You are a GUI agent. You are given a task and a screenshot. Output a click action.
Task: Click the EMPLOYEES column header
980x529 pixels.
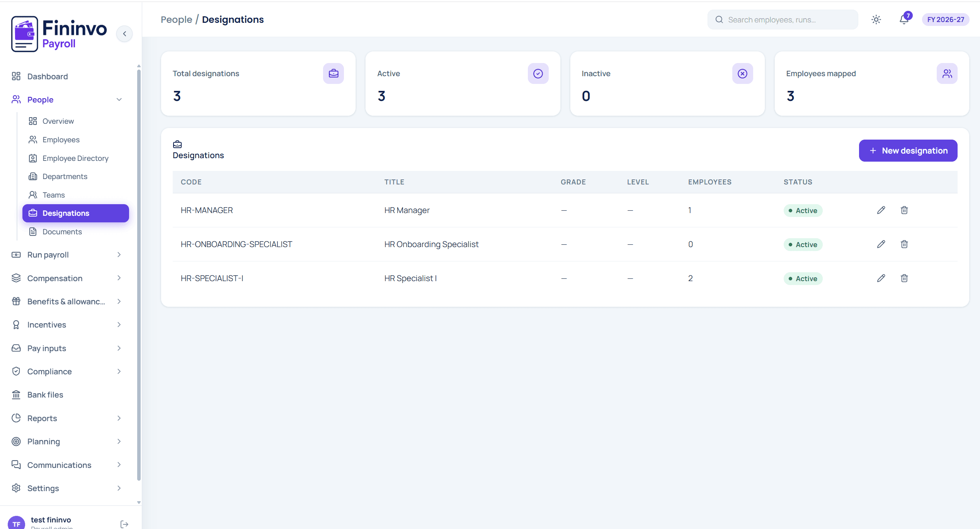tap(709, 182)
